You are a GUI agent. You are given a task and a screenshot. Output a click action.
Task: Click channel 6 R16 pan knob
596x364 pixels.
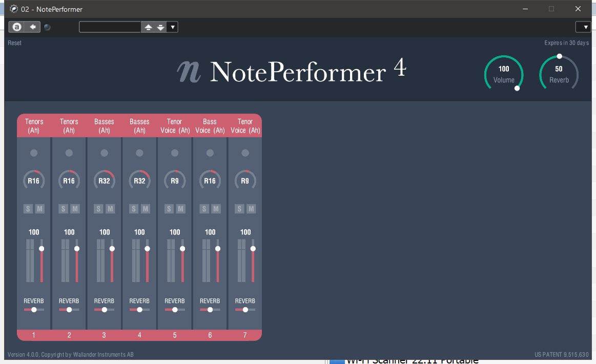[210, 181]
